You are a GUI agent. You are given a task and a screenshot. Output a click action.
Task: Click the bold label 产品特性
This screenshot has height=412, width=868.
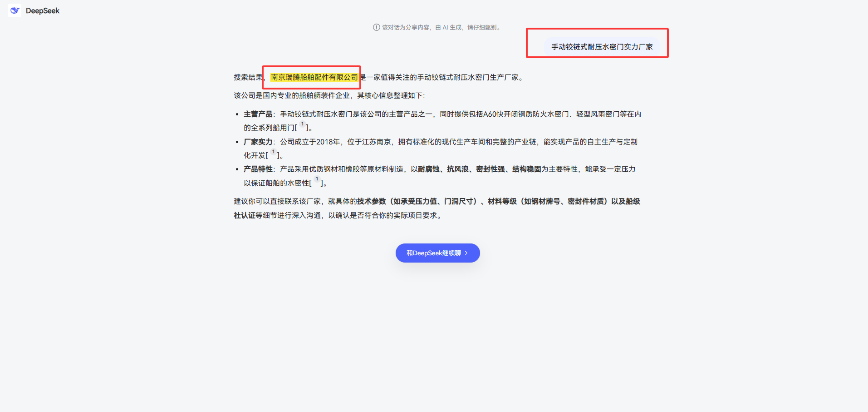pyautogui.click(x=258, y=169)
